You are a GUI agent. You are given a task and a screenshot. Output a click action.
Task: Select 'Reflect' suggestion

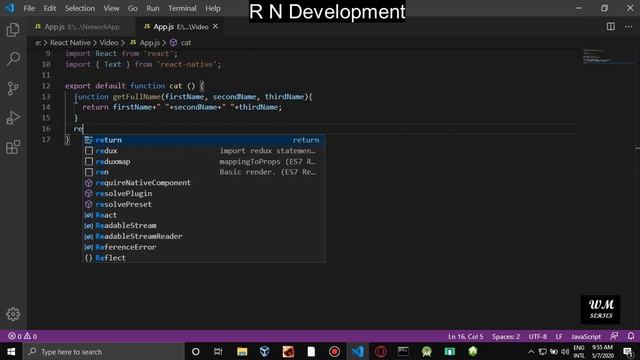pos(204,258)
